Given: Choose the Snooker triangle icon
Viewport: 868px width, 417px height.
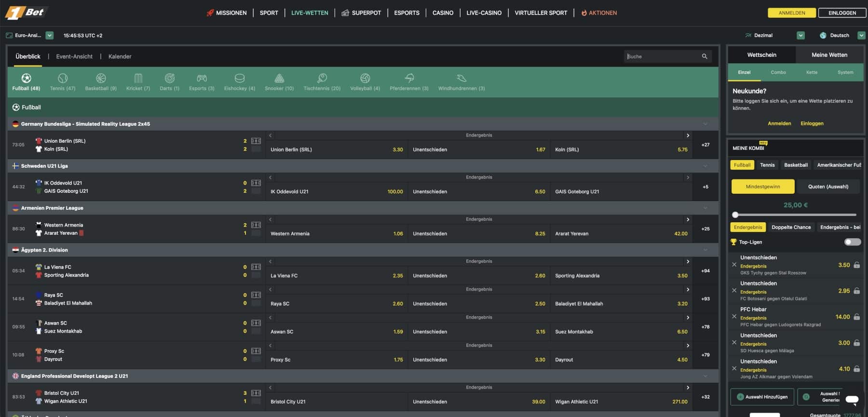Looking at the screenshot, I should (279, 78).
